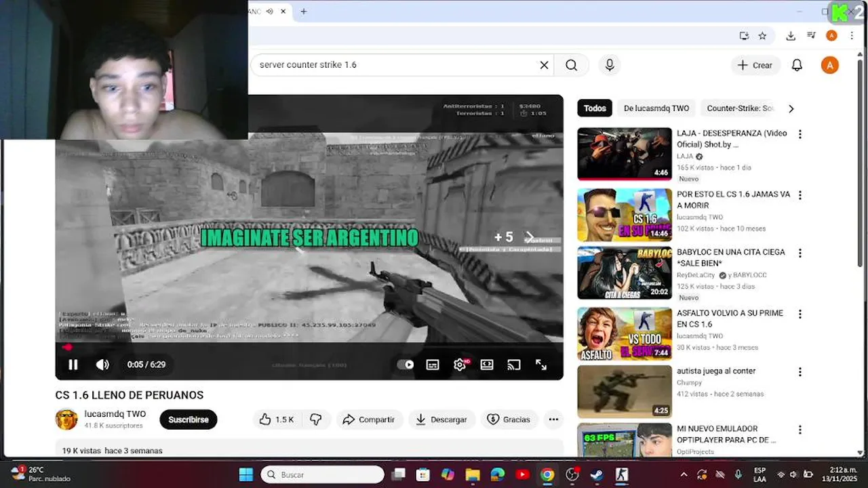Click the LAJA channel name
868x488 pixels.
click(x=685, y=157)
